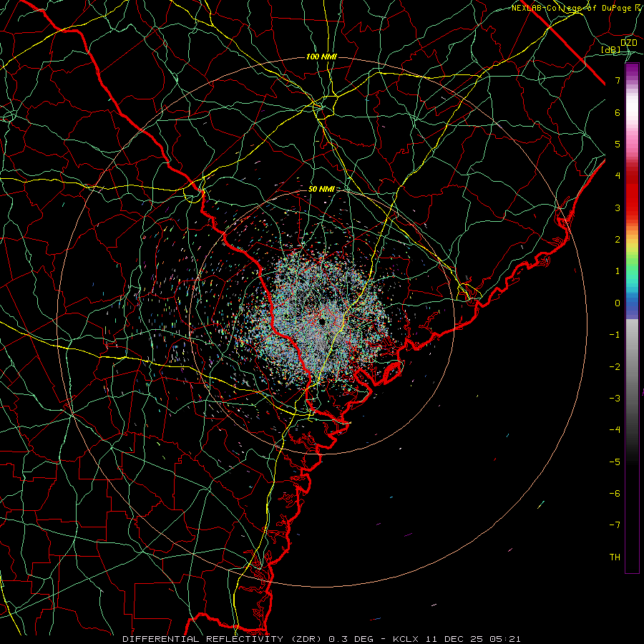Select the 1 value on the color scale
The height and width of the screenshot is (644, 644).
(618, 271)
